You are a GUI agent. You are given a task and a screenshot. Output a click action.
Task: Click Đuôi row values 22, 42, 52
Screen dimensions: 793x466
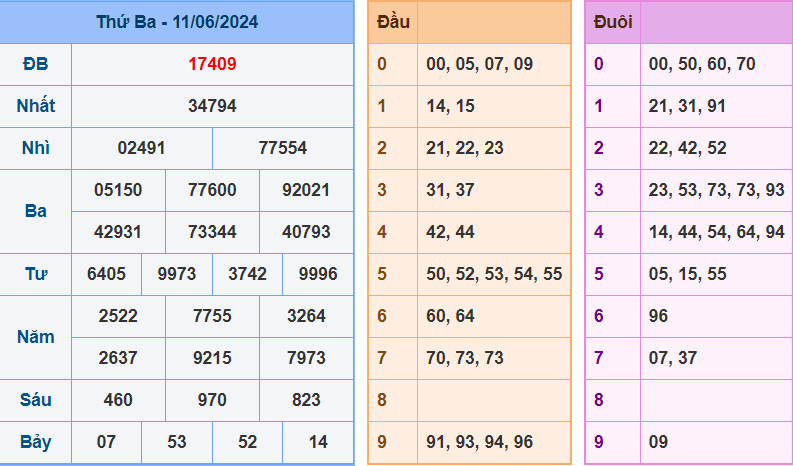(x=687, y=148)
